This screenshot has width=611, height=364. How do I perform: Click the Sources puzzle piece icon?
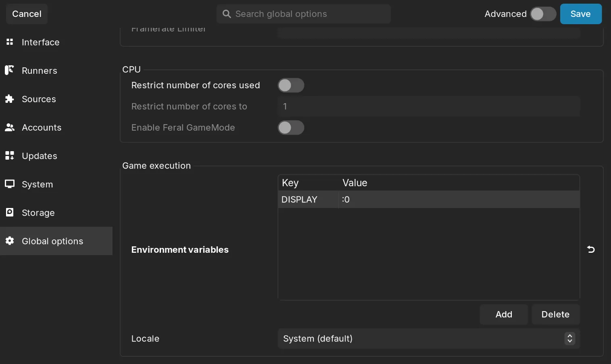click(10, 99)
